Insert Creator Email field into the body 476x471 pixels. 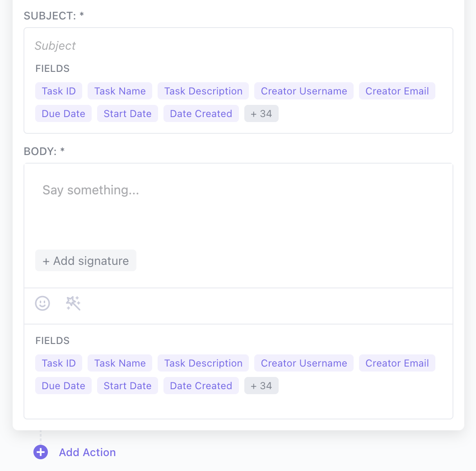point(397,363)
